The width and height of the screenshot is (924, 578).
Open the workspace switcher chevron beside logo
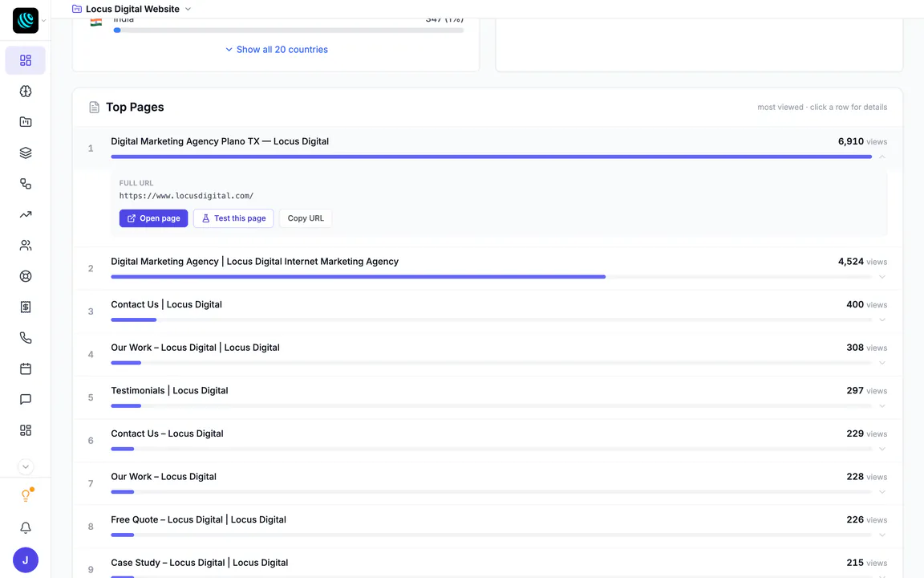[43, 21]
